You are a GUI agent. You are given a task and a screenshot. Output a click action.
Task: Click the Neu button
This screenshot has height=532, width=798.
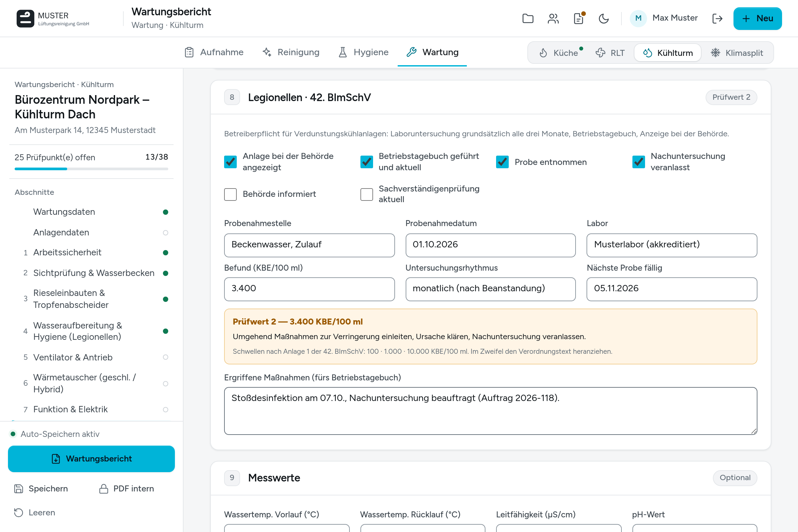pyautogui.click(x=757, y=18)
